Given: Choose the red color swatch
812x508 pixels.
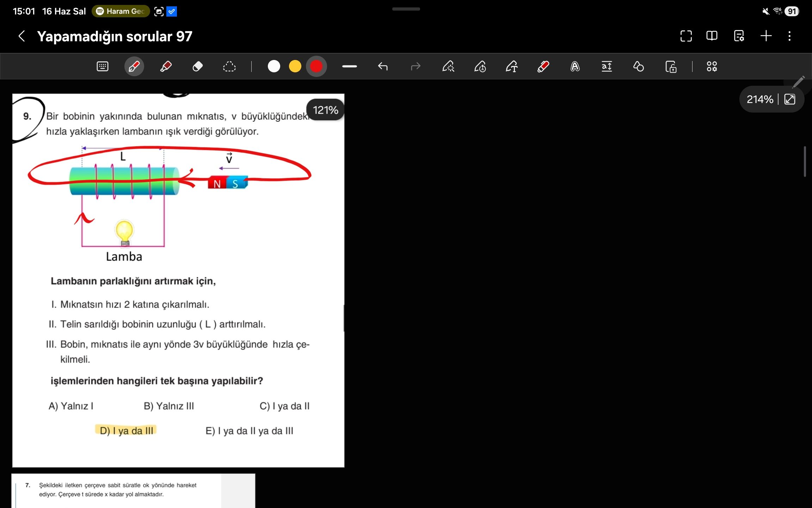Looking at the screenshot, I should point(316,66).
